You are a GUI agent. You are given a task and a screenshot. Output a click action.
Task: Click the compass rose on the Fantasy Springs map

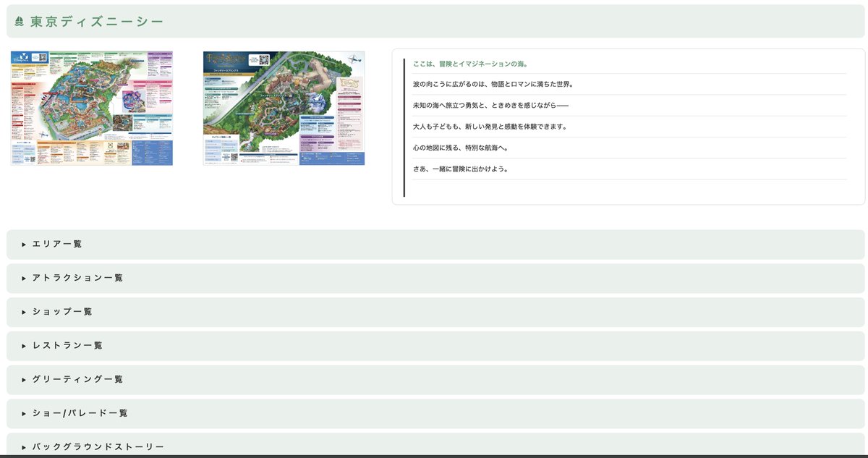354,59
